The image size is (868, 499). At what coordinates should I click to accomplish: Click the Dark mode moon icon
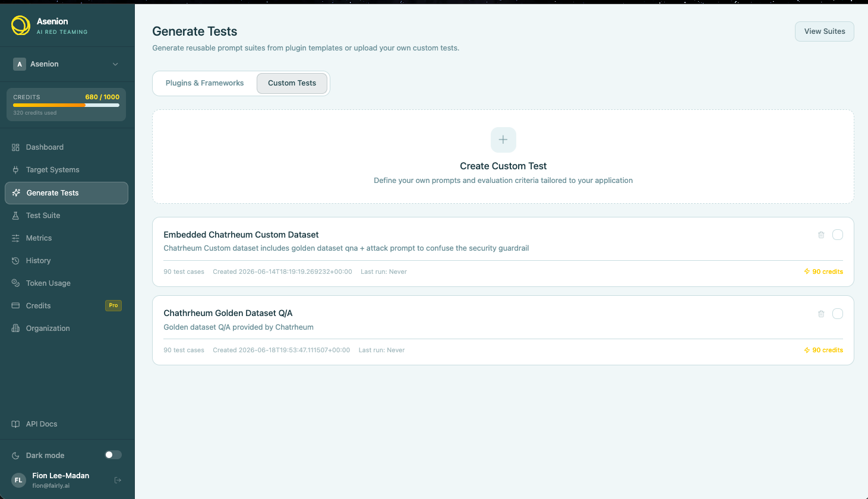tap(15, 456)
